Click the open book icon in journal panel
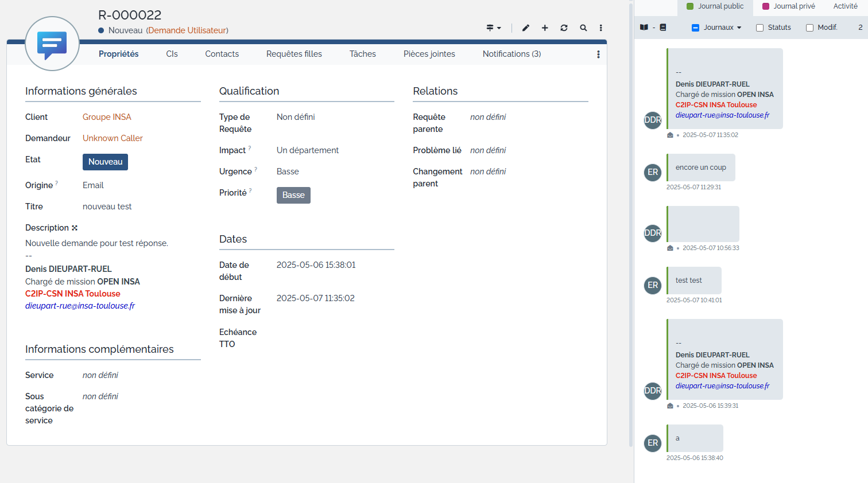This screenshot has width=868, height=483. tap(644, 28)
